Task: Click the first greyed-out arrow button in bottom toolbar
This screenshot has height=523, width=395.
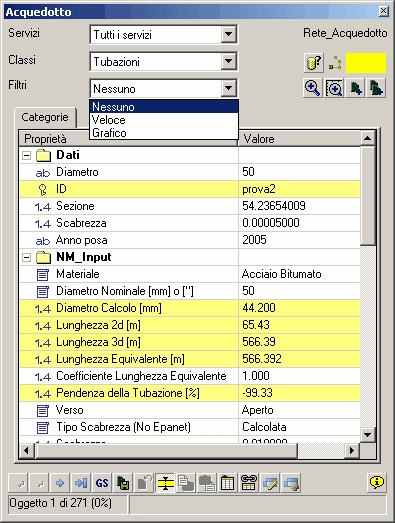Action: pyautogui.click(x=18, y=483)
